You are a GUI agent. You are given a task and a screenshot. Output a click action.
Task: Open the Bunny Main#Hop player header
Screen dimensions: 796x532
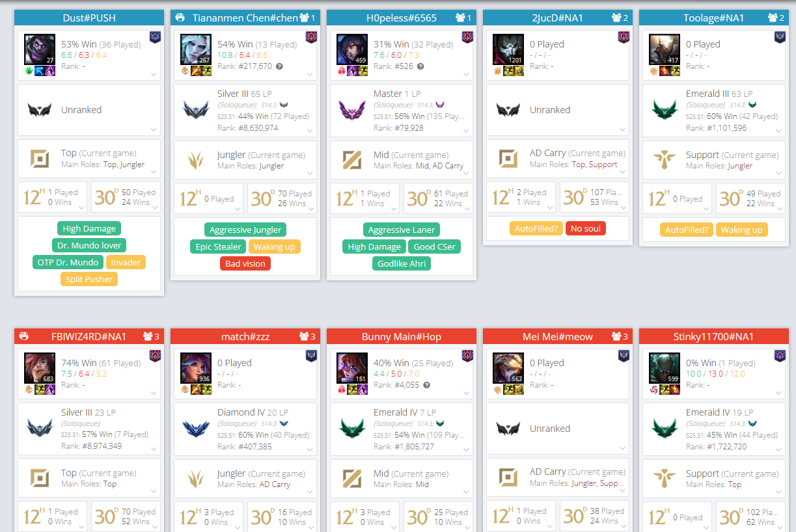click(x=402, y=336)
